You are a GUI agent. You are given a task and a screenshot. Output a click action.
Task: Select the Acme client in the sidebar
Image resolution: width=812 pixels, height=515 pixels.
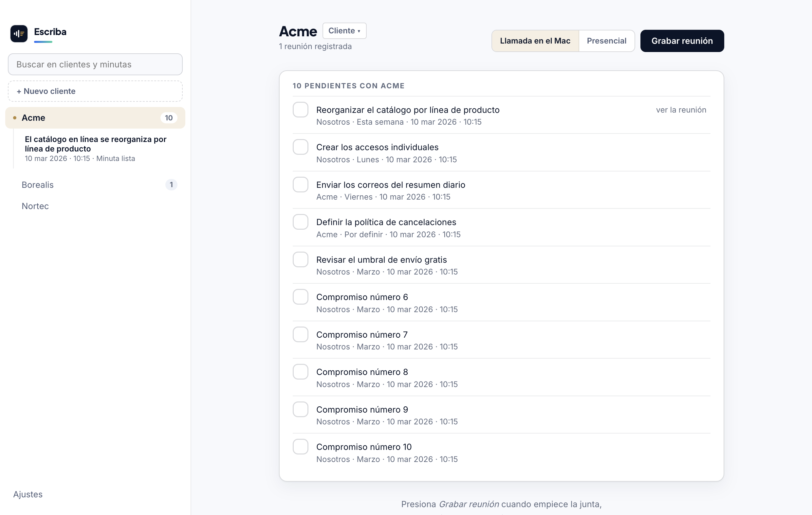pos(95,118)
